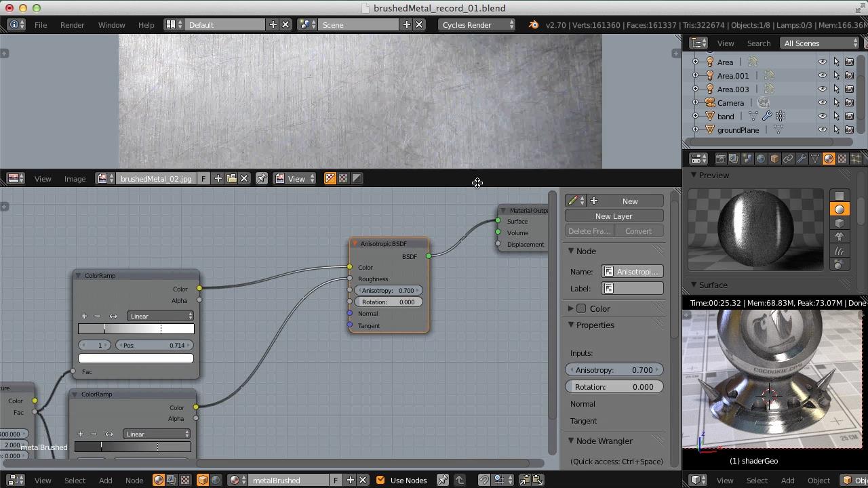Toggle selectability of groundPlane

[836, 129]
